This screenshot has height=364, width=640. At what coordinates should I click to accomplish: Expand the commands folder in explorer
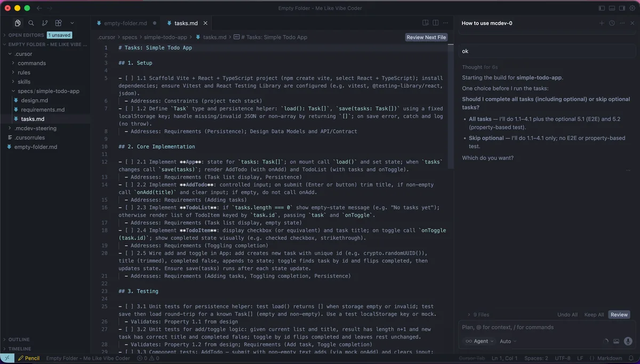point(31,63)
